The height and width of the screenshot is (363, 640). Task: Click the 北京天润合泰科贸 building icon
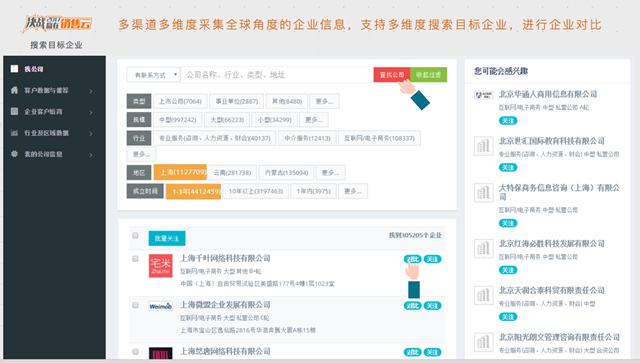(484, 295)
